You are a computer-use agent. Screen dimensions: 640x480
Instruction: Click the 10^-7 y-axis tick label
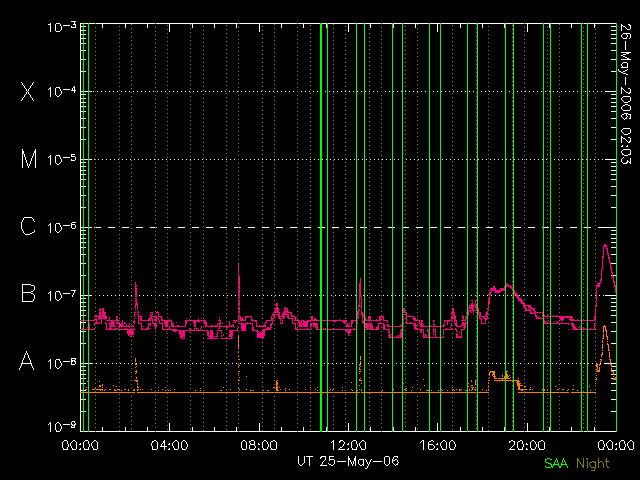(62, 295)
